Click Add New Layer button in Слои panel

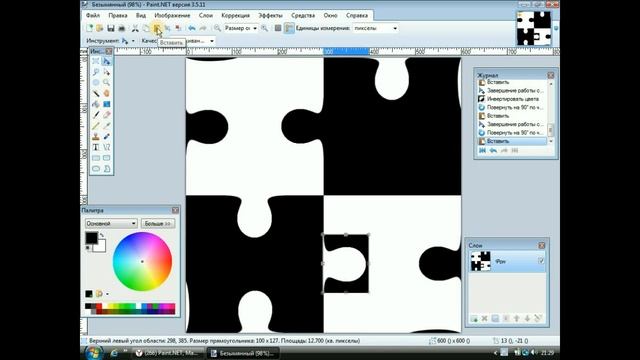pos(474,318)
